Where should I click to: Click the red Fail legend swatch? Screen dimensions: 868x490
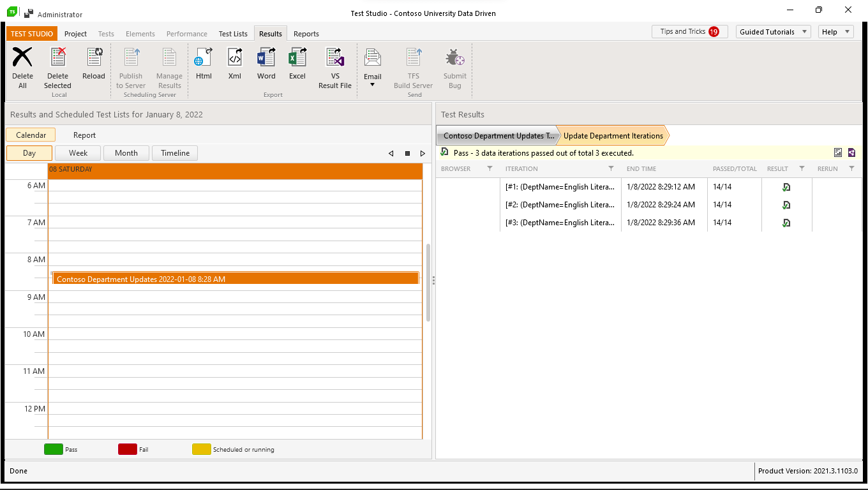click(128, 449)
